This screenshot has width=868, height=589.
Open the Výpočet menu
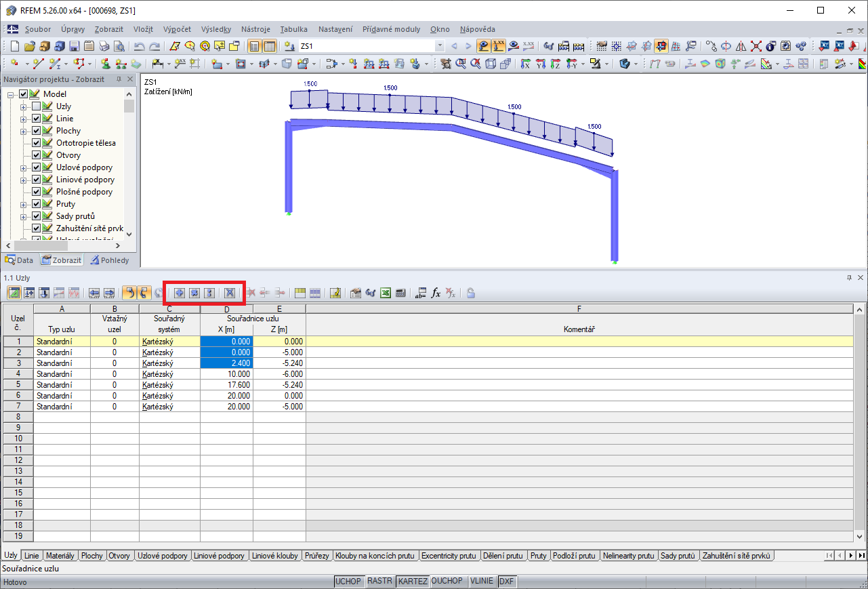point(178,29)
